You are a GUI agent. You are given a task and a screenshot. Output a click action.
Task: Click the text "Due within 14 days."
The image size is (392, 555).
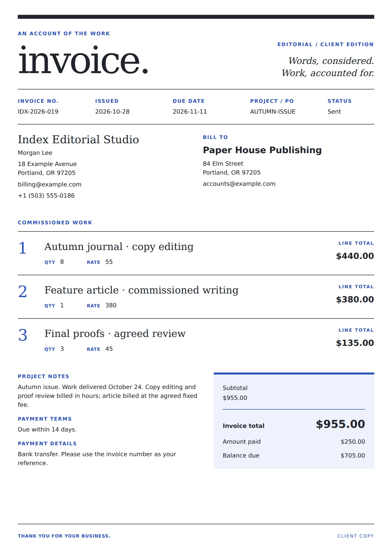tap(47, 430)
